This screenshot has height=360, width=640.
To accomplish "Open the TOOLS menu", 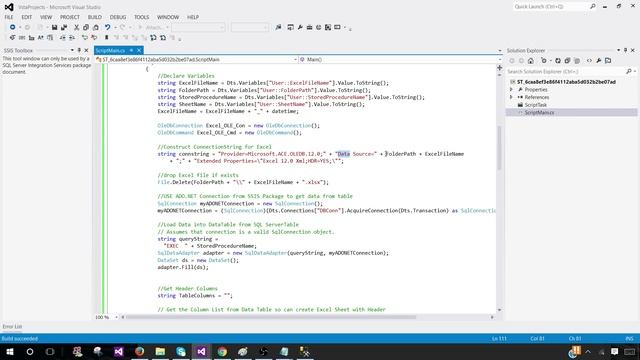I will (x=142, y=17).
